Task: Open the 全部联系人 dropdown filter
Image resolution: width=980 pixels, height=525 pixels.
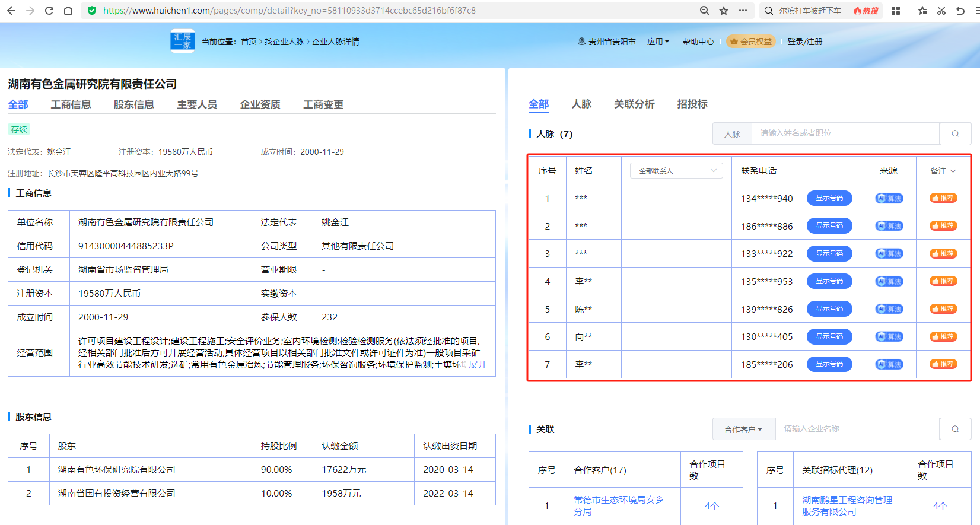Action: pyautogui.click(x=676, y=171)
